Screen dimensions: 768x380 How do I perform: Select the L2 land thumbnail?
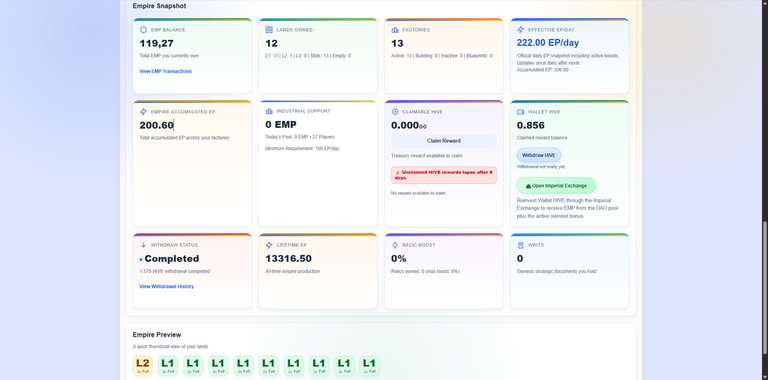click(x=143, y=365)
